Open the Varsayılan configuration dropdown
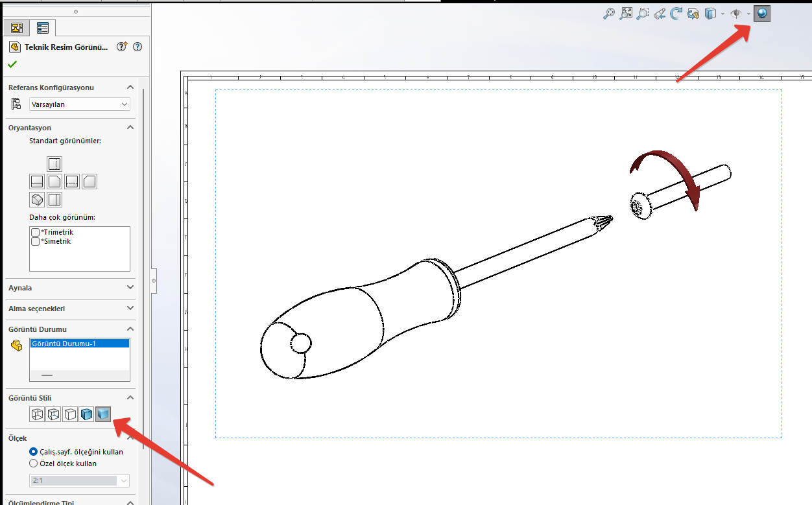The width and height of the screenshot is (812, 505). [x=80, y=104]
